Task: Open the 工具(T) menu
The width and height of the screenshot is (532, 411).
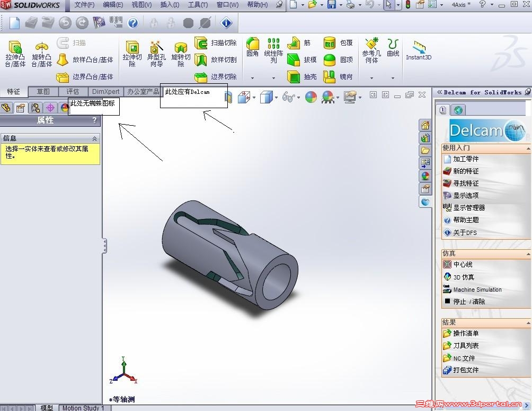Action: tap(198, 5)
